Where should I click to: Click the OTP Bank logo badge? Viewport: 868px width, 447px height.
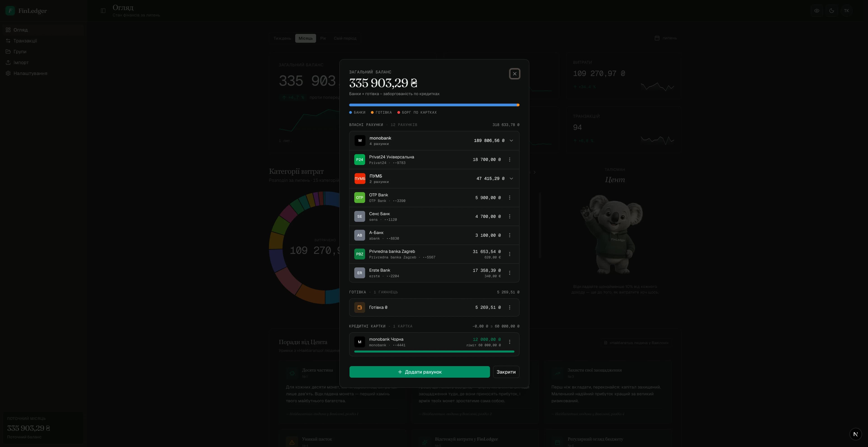360,198
